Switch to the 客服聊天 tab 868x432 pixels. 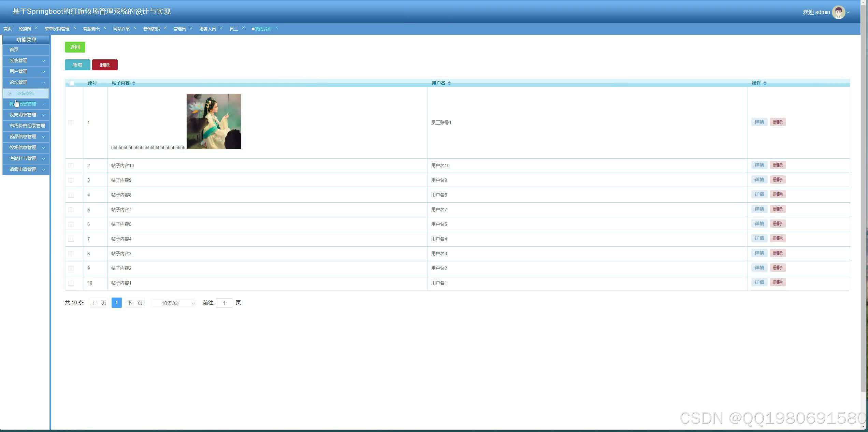point(91,29)
